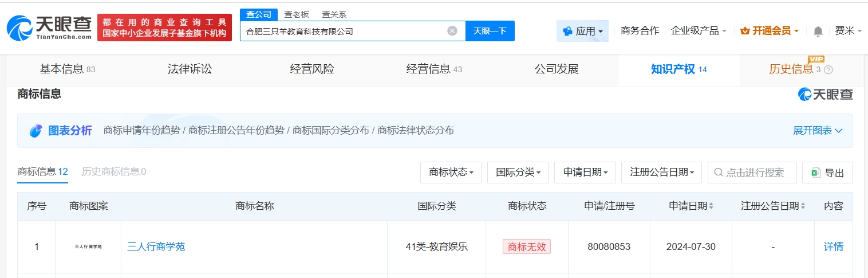
Task: Click the 应用 apps icon
Action: click(567, 31)
